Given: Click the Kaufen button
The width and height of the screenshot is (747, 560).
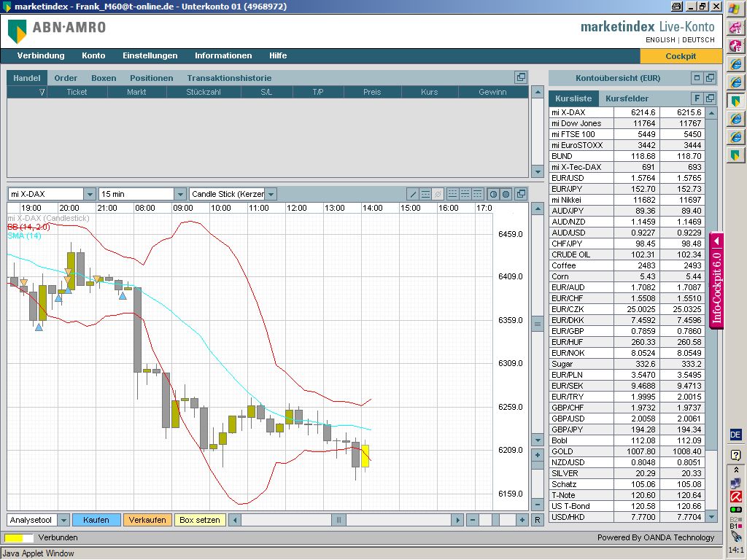Looking at the screenshot, I should coord(96,520).
